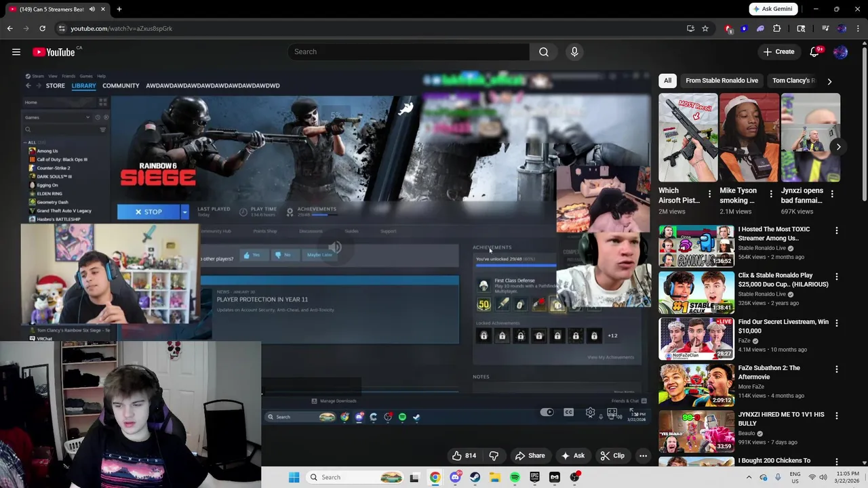Bookmark this page with star icon
The height and width of the screenshot is (488, 868).
[705, 28]
